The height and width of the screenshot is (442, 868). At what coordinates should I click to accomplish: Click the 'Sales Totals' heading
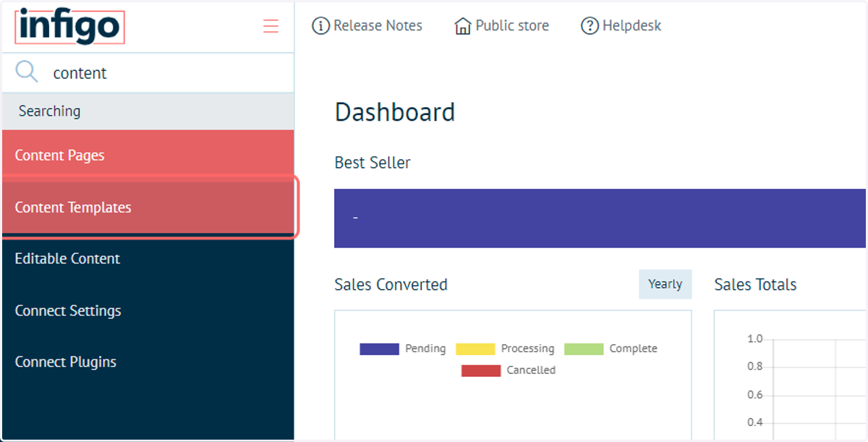click(x=755, y=285)
